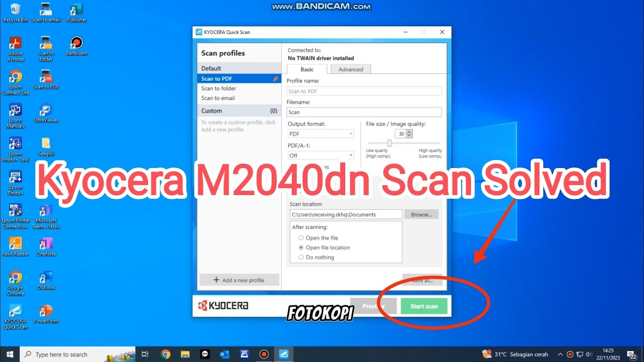The image size is (644, 362).
Task: Launch PowerPoint desktop icon
Action: [46, 314]
